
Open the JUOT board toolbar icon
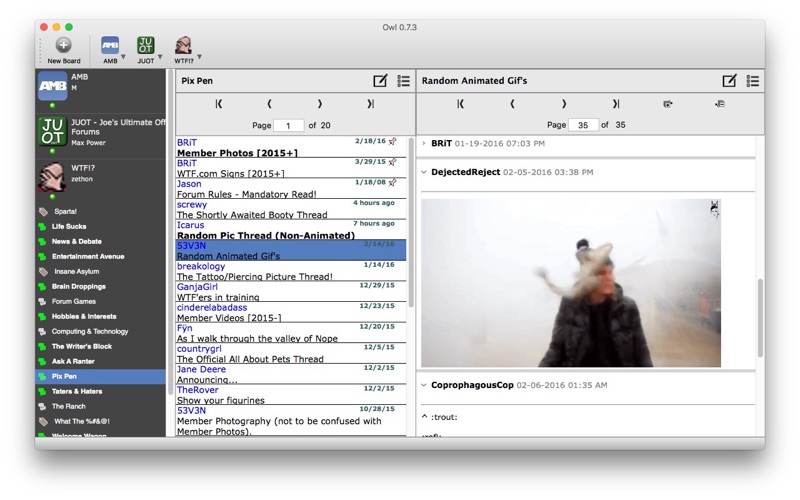tap(145, 45)
